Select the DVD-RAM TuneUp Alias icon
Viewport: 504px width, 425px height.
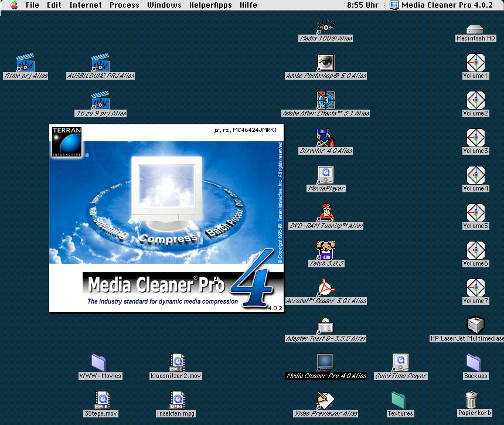pos(326,213)
